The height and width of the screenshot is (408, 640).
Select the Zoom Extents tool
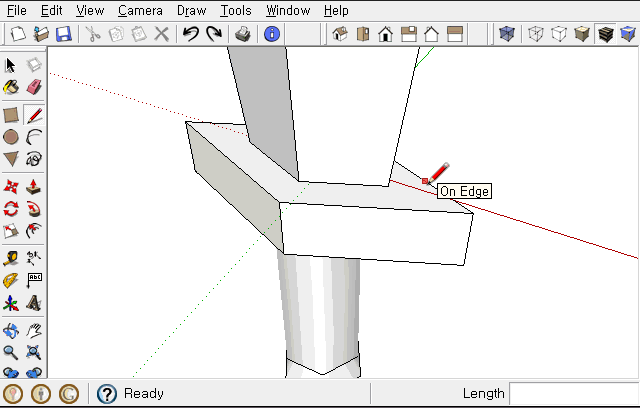(34, 353)
